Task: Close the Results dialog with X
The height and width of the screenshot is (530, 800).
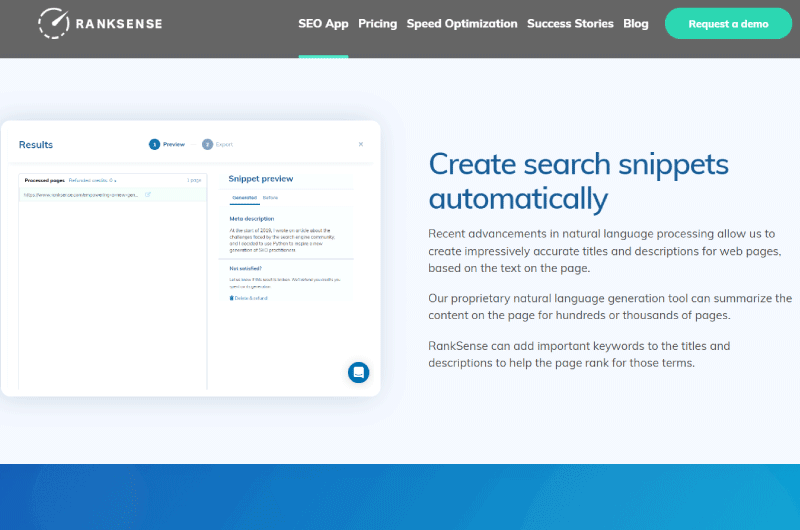Action: pyautogui.click(x=361, y=144)
